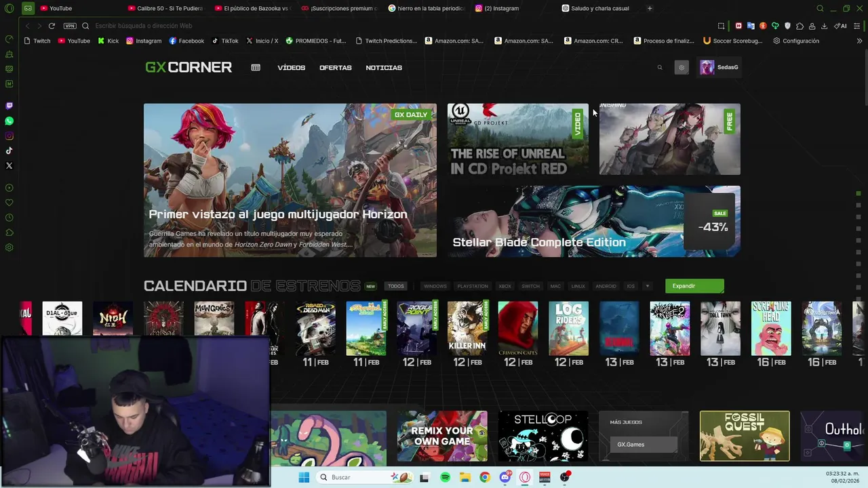Open Rise of Unreal in CD Projekt video
The image size is (868, 488).
518,139
